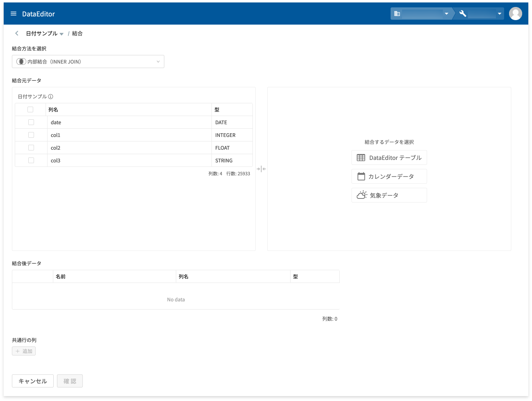
Task: Check the col3 column checkbox
Action: (31, 160)
